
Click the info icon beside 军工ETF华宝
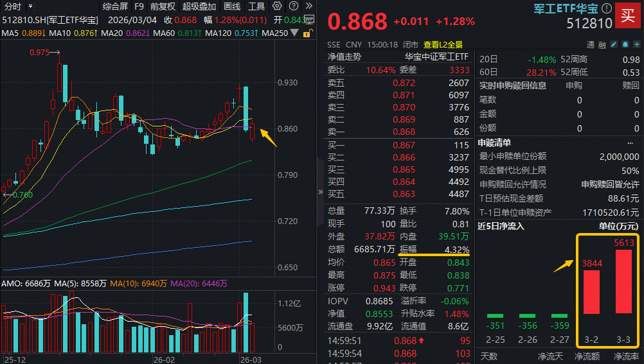pos(607,8)
